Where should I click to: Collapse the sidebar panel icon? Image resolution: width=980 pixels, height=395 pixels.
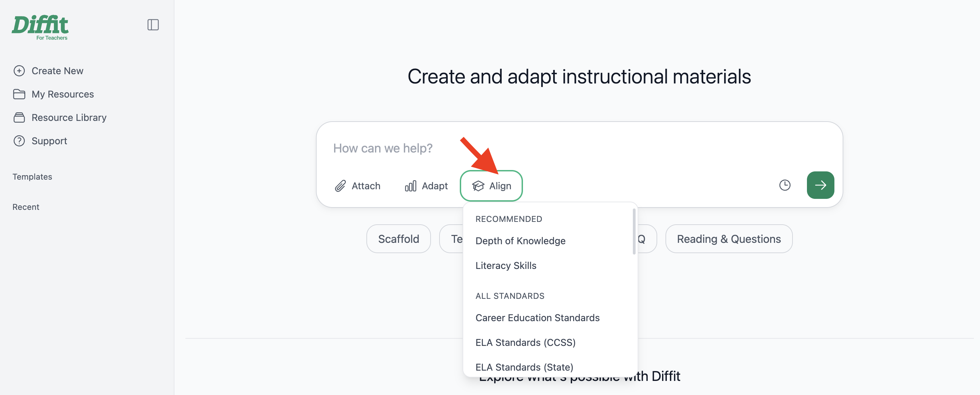coord(153,25)
